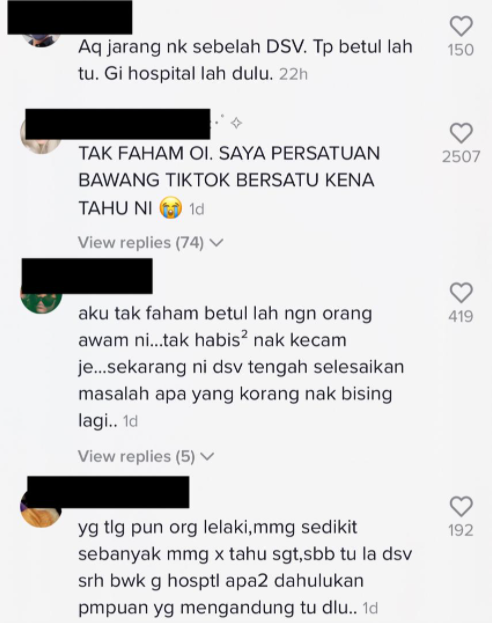492x623 pixels.
Task: Open orange avatar of bottom commenter
Action: click(x=41, y=517)
